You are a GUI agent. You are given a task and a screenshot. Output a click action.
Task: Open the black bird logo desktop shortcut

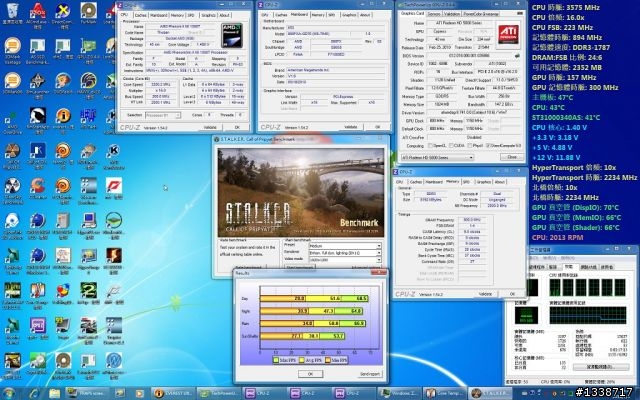(38, 118)
